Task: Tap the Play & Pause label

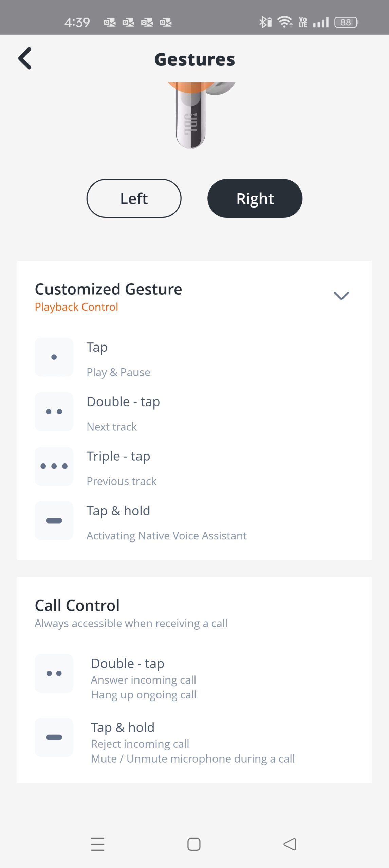Action: coord(118,372)
